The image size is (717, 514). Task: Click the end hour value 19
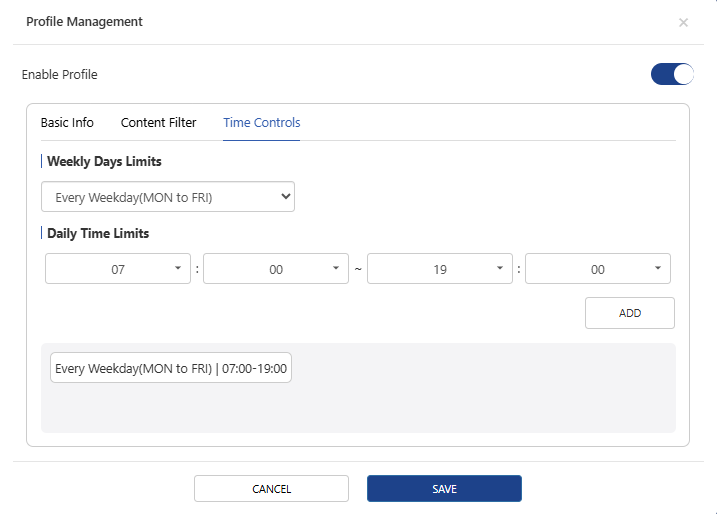[x=440, y=269]
